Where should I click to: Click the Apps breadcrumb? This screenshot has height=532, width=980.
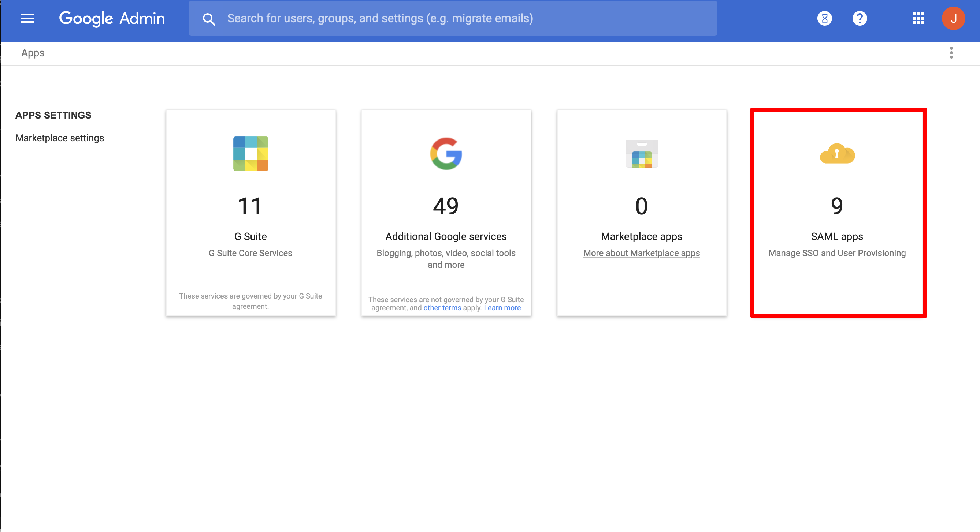(33, 53)
